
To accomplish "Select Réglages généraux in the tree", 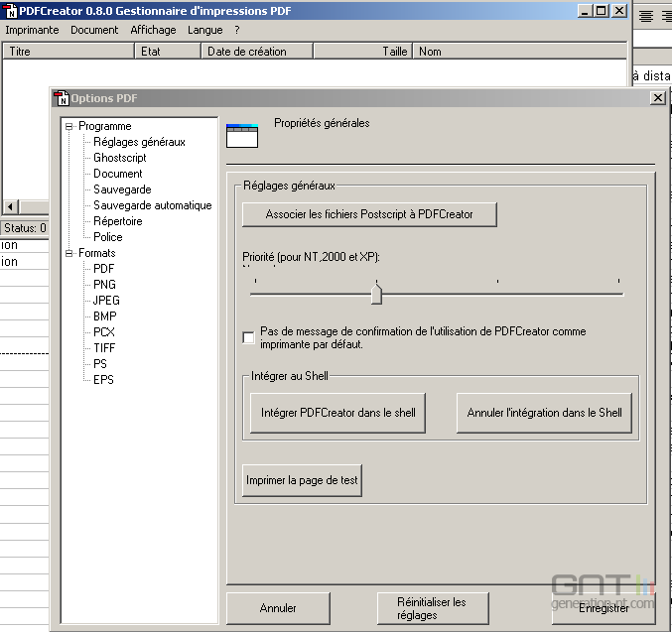I will [x=139, y=142].
